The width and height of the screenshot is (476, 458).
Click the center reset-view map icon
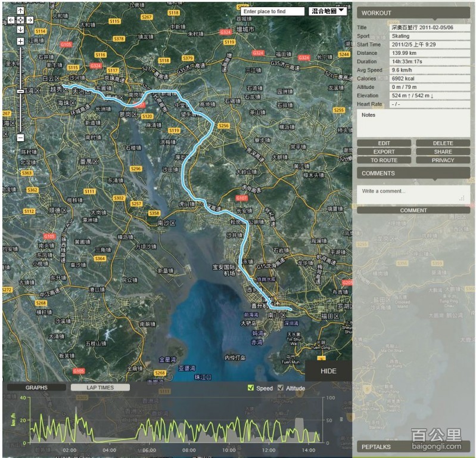tap(20, 20)
